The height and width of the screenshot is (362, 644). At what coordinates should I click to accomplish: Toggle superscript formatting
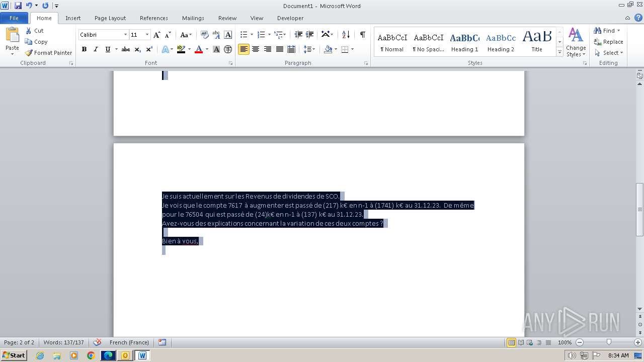click(149, 49)
